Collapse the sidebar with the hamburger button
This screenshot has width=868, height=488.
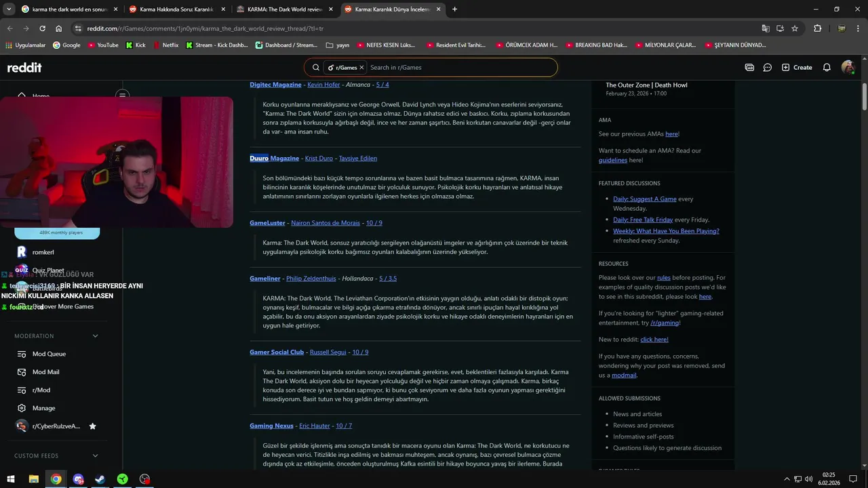(122, 96)
